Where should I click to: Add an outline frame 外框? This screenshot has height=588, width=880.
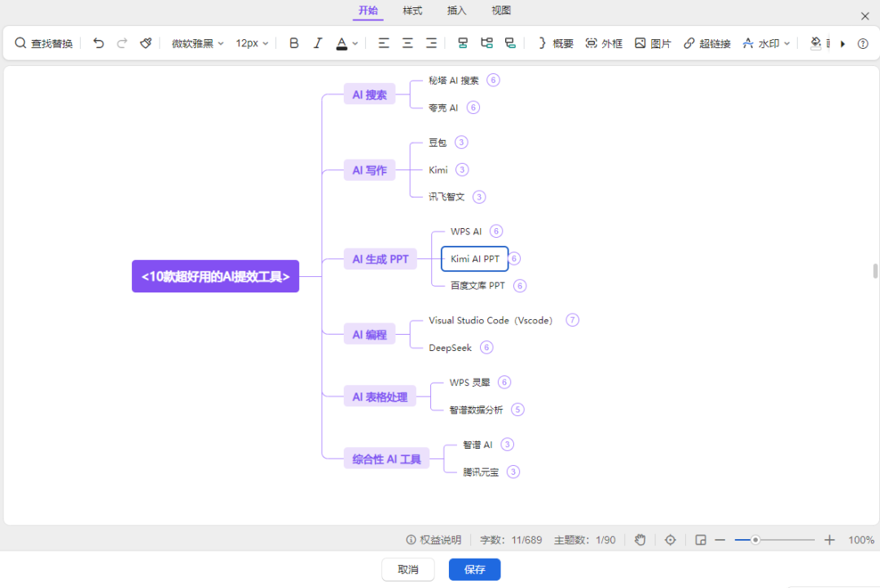click(604, 43)
